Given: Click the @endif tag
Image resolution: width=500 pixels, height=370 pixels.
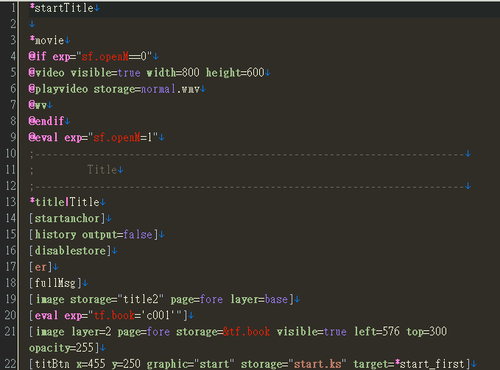Looking at the screenshot, I should pos(46,121).
